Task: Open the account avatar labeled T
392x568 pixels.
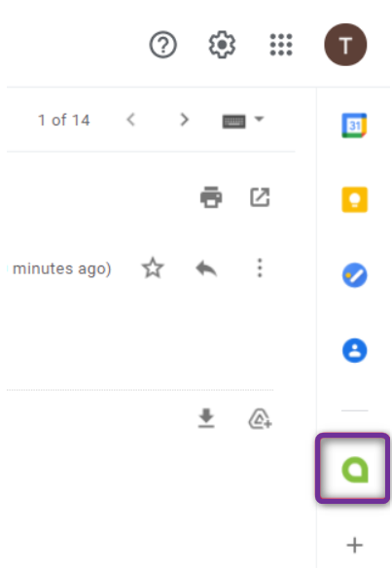Action: coord(345,45)
